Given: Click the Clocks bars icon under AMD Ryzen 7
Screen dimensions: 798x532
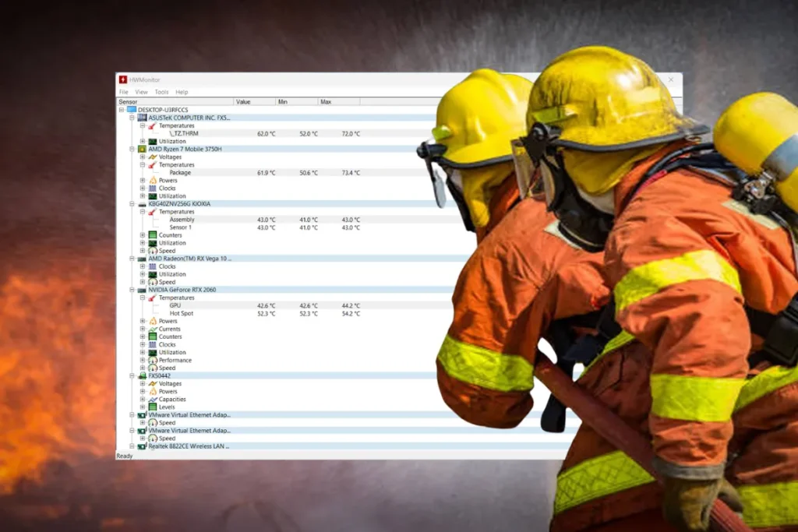Looking at the screenshot, I should (152, 188).
